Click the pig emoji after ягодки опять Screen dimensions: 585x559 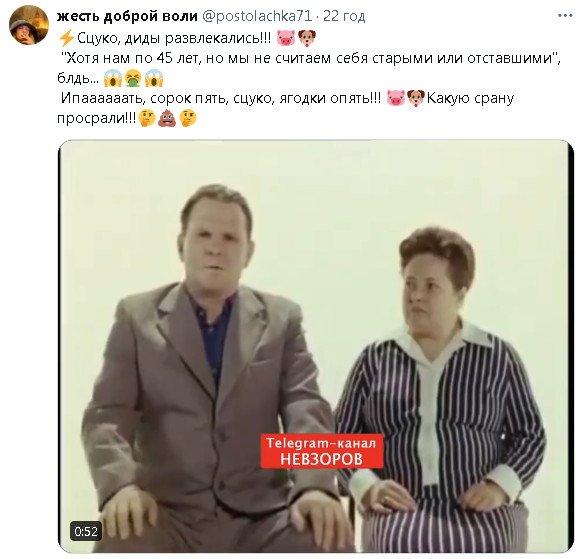395,98
